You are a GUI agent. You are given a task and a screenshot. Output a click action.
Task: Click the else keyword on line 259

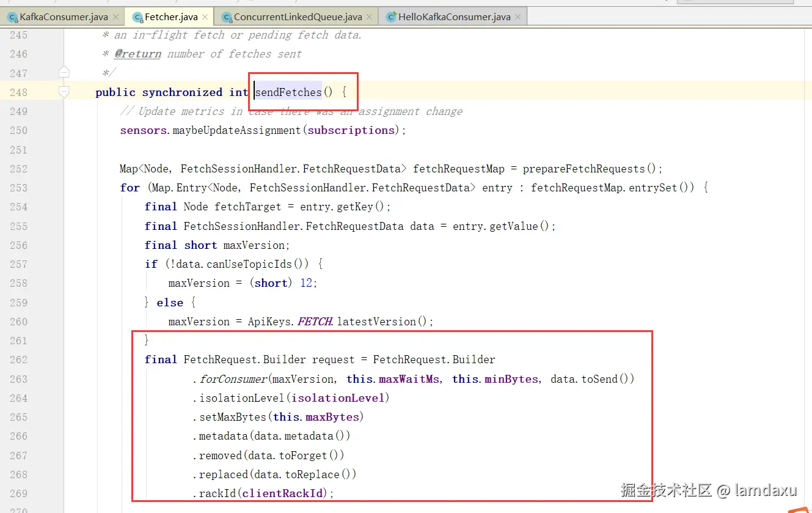click(x=170, y=303)
